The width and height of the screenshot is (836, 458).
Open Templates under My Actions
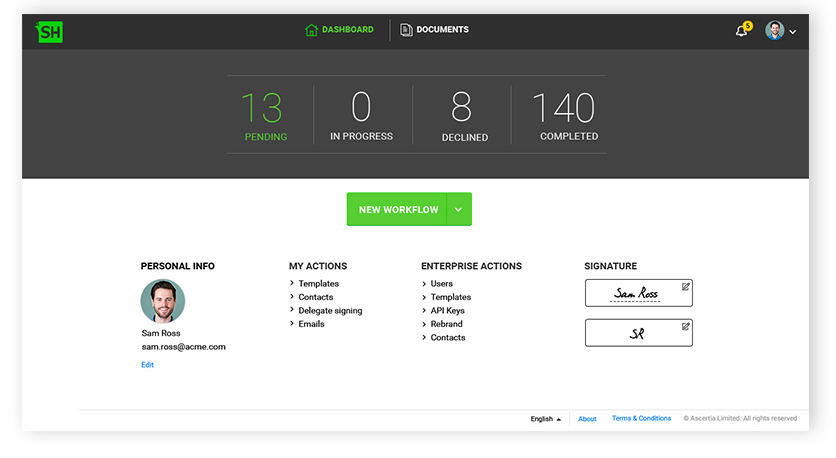click(318, 284)
